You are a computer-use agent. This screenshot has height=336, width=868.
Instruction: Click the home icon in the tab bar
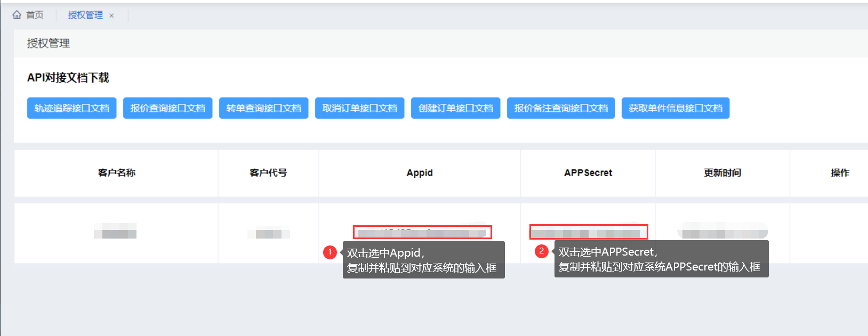click(x=17, y=15)
